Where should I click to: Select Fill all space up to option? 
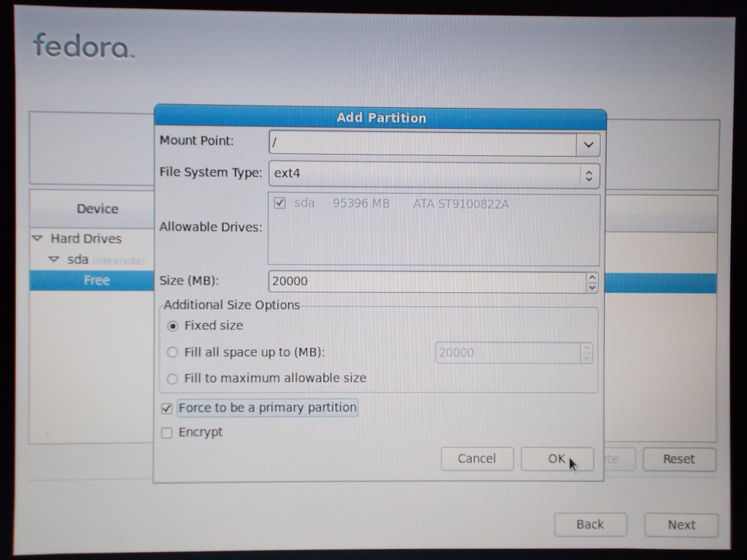[x=173, y=352]
